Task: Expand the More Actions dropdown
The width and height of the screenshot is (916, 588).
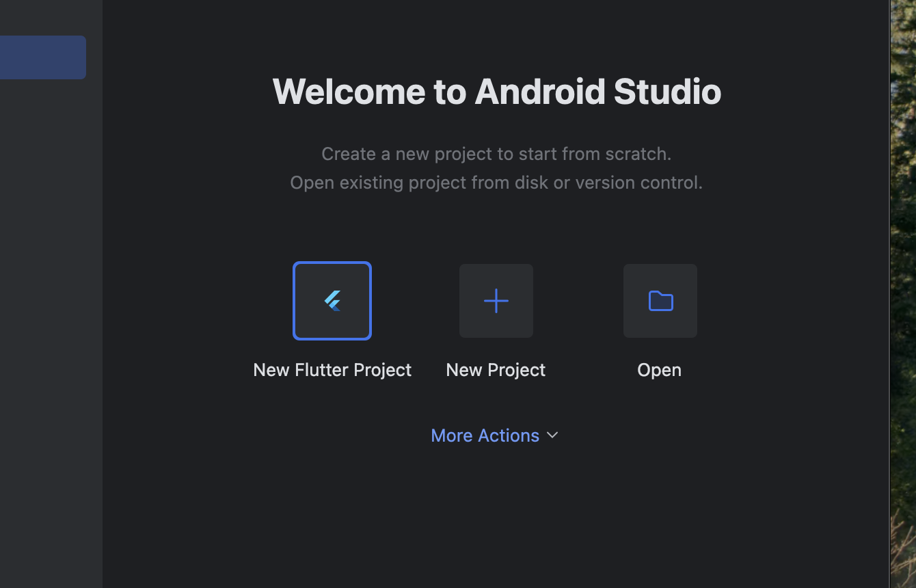Action: 495,436
